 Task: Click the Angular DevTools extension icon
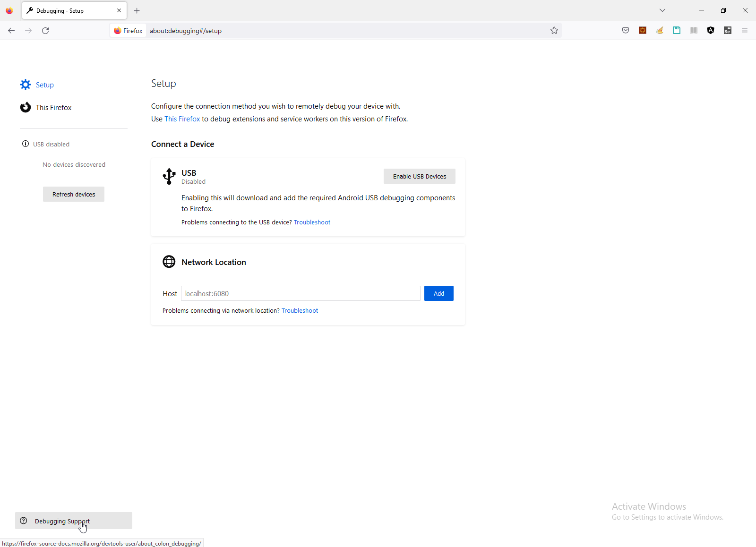tap(711, 31)
